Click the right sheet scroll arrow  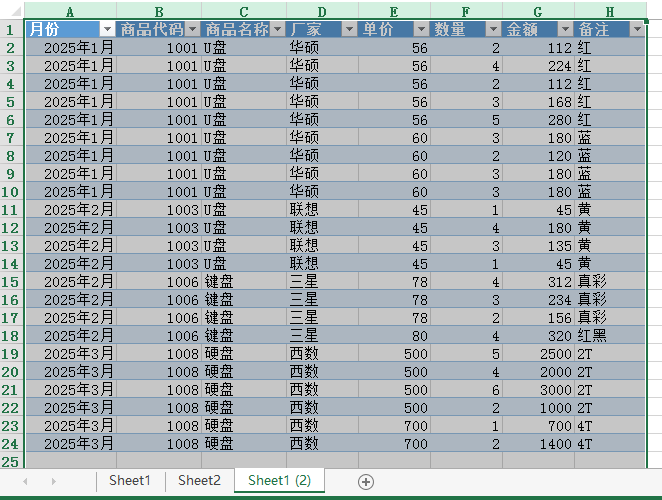coord(52,481)
